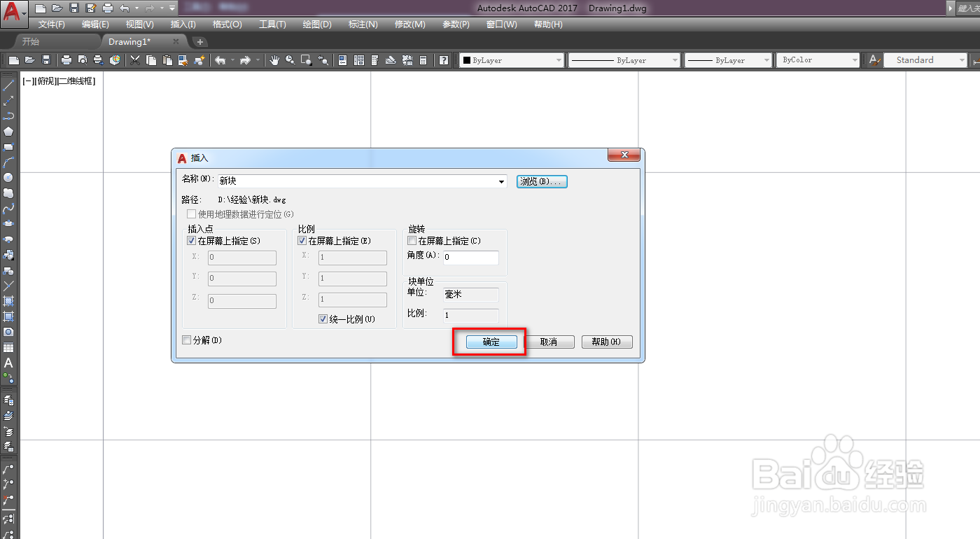Open the Edit menu (编辑)
This screenshot has height=539, width=980.
tap(95, 24)
